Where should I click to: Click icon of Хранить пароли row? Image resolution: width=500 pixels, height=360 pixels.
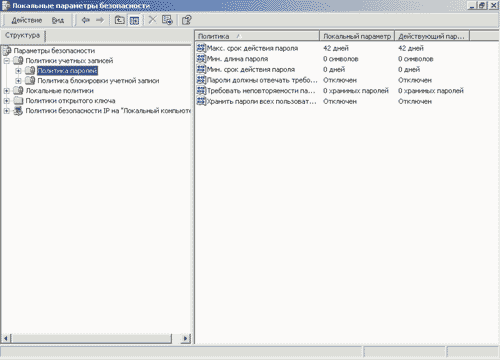tap(201, 101)
